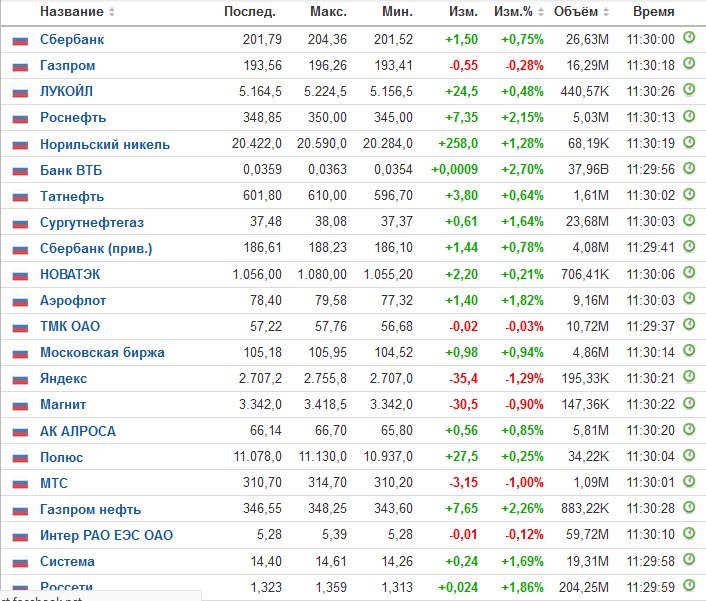Open the ТМК ОАО stock link

(70, 326)
